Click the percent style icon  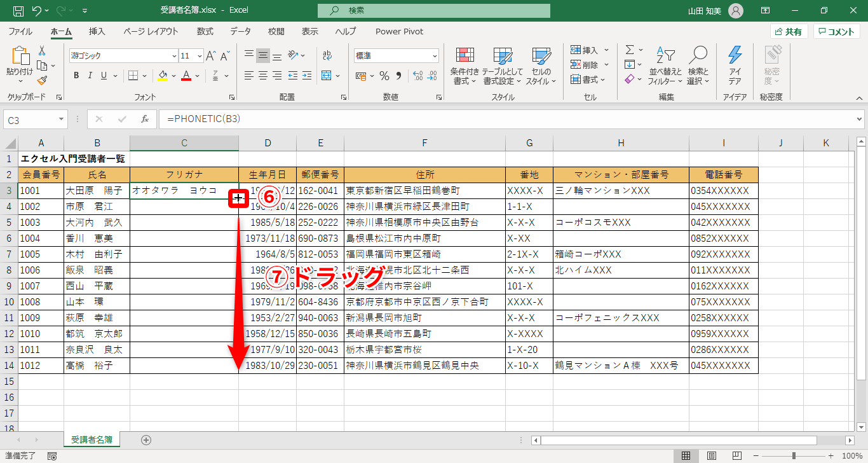click(x=384, y=76)
